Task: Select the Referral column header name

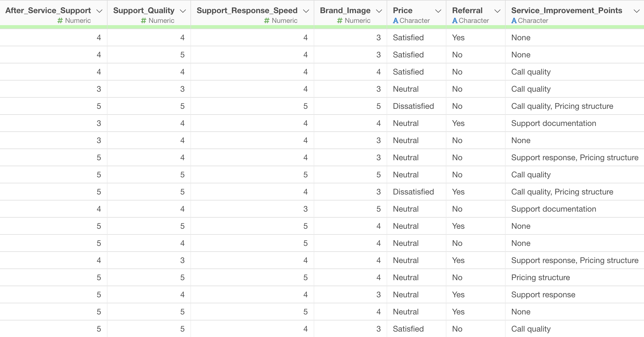Action: pos(467,11)
